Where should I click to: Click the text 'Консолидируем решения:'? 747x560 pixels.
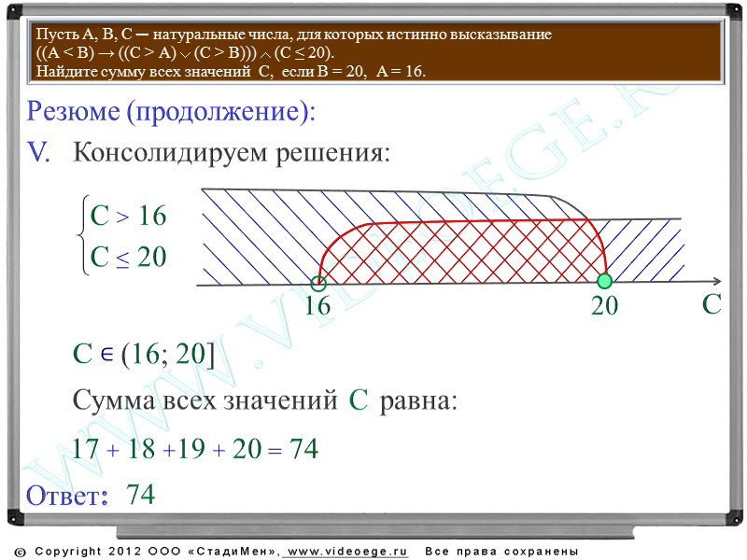coord(231,153)
